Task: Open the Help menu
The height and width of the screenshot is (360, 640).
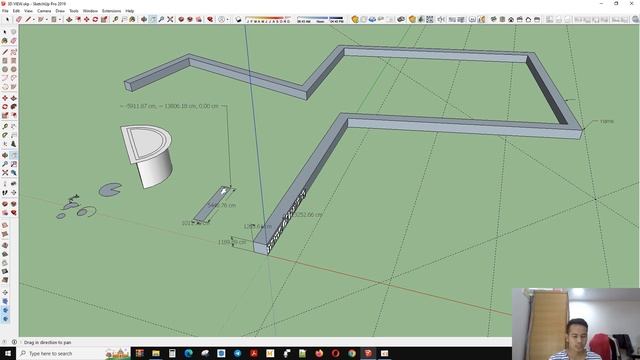Action: (130, 11)
